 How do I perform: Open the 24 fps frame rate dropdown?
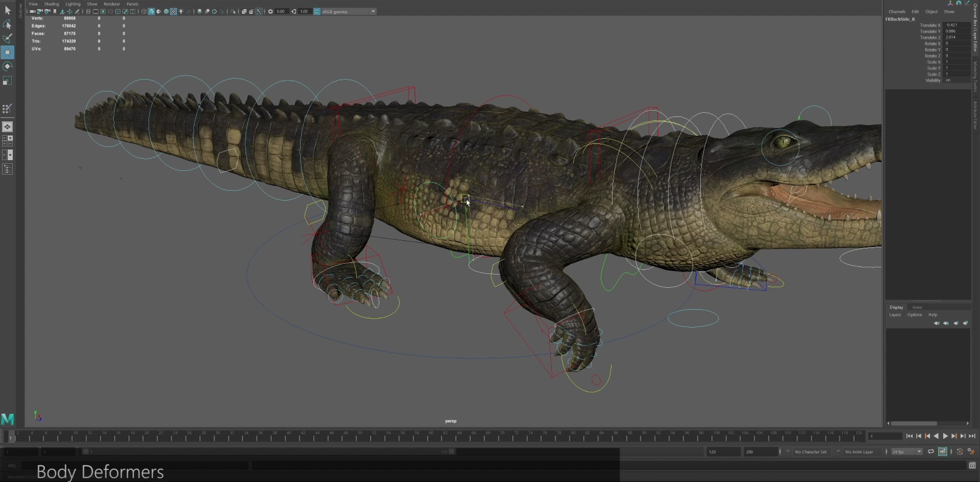pyautogui.click(x=906, y=451)
